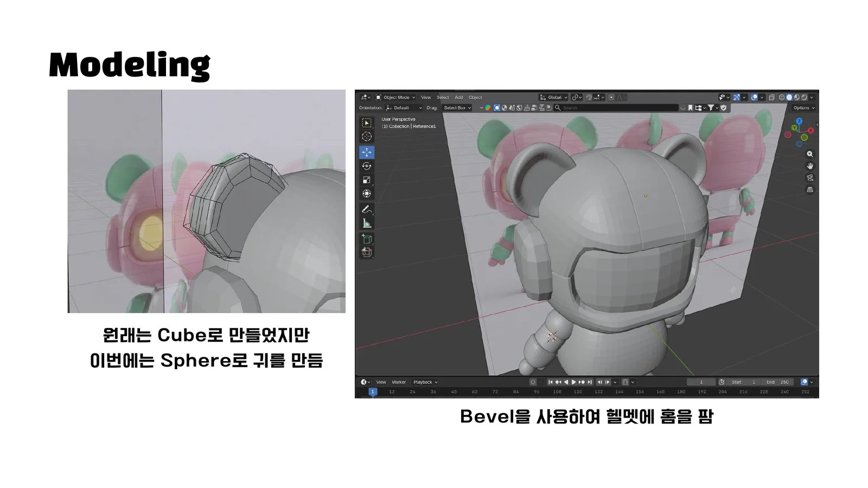The height and width of the screenshot is (488, 868).
Task: Select the Add Cube tool
Action: pos(367,239)
